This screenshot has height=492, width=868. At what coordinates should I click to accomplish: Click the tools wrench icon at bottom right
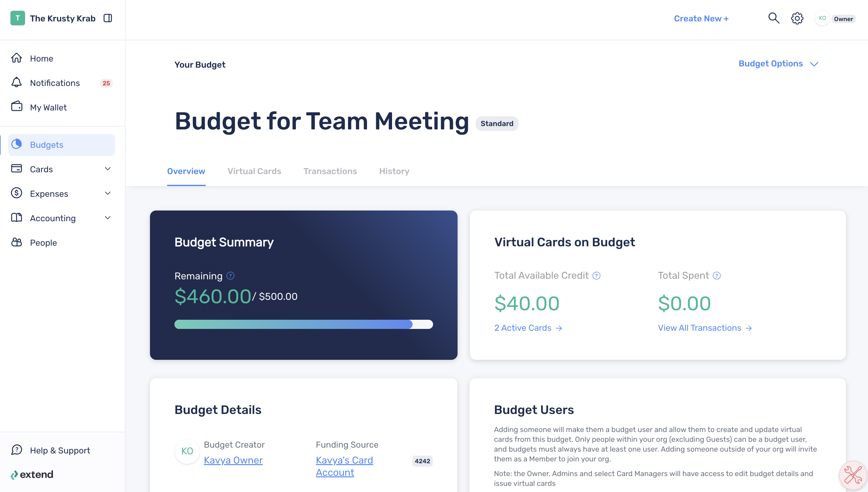[853, 475]
